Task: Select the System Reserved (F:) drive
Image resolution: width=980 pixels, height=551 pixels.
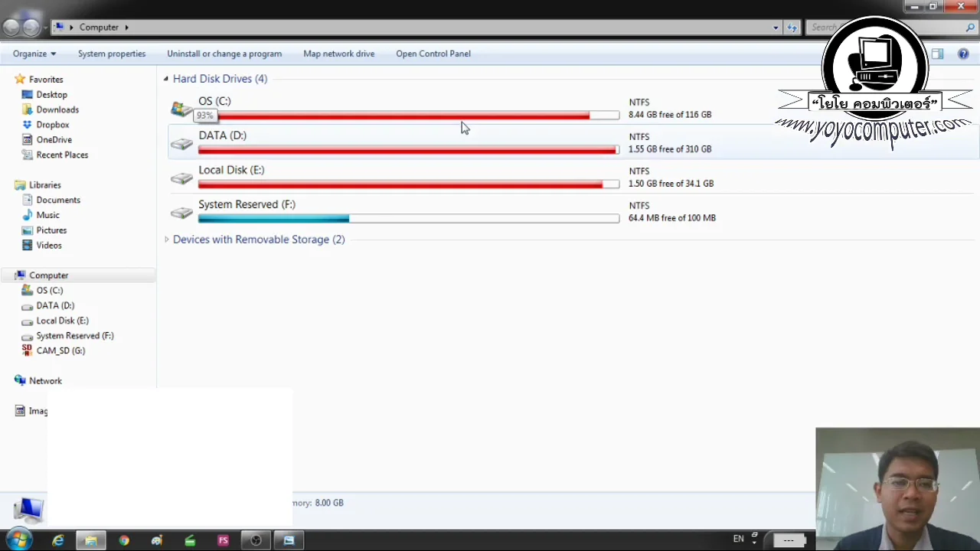Action: (x=247, y=204)
